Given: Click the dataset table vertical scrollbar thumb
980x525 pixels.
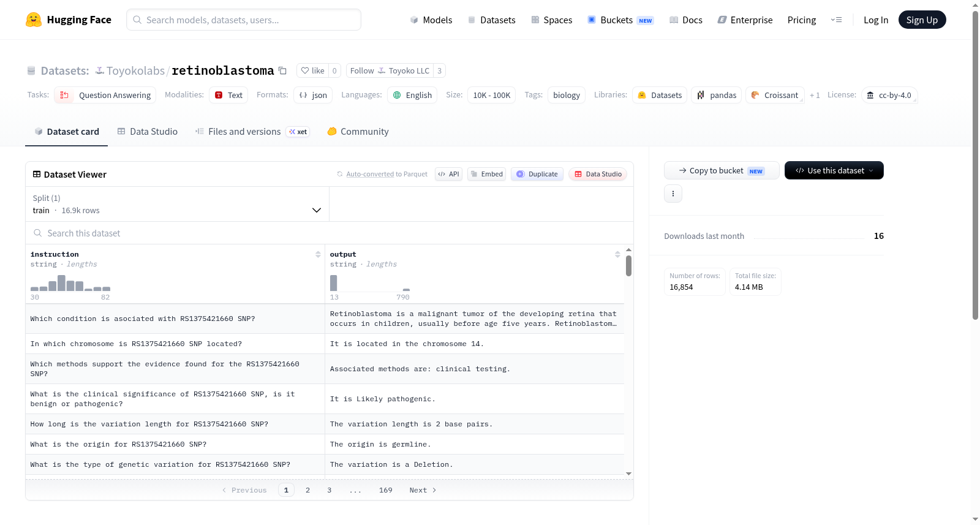Looking at the screenshot, I should (628, 266).
